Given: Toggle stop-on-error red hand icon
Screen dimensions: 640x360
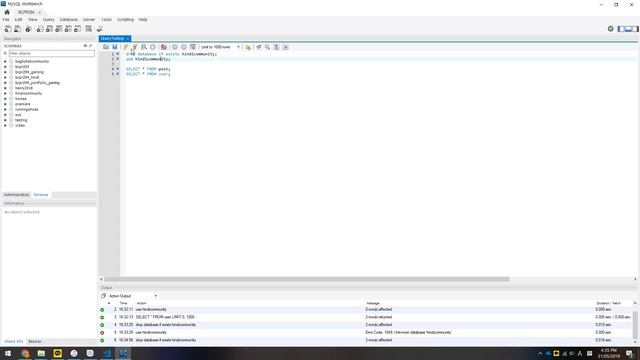Looking at the screenshot, I should 164,47.
